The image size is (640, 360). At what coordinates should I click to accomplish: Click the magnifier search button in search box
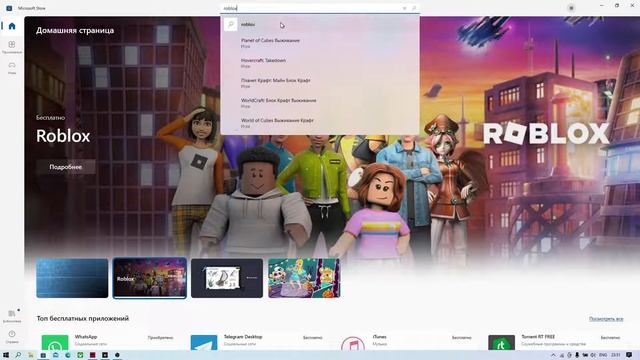tap(414, 8)
